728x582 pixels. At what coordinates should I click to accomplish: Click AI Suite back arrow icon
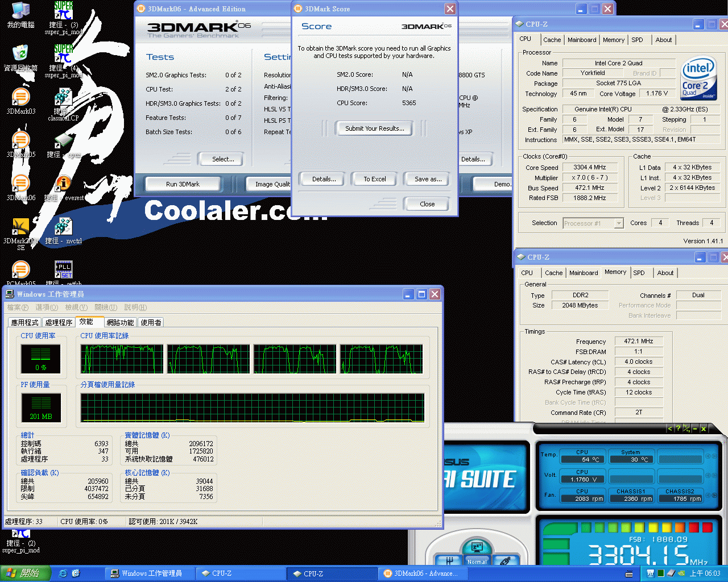tap(669, 429)
